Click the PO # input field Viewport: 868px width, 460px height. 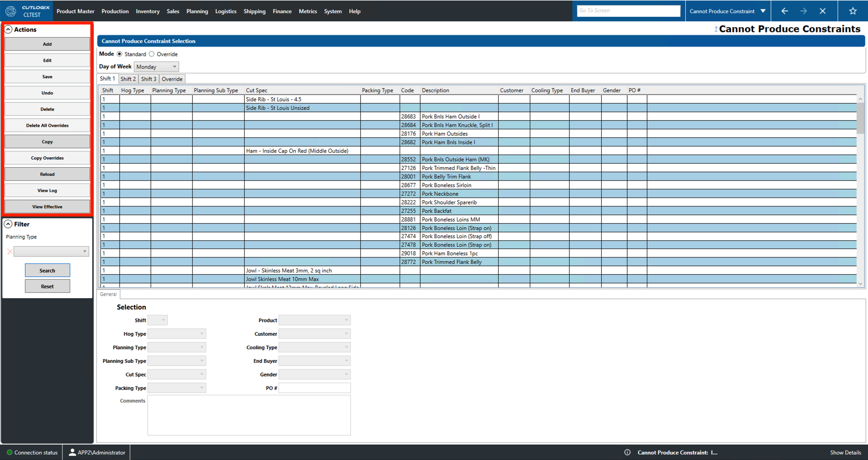pos(314,388)
